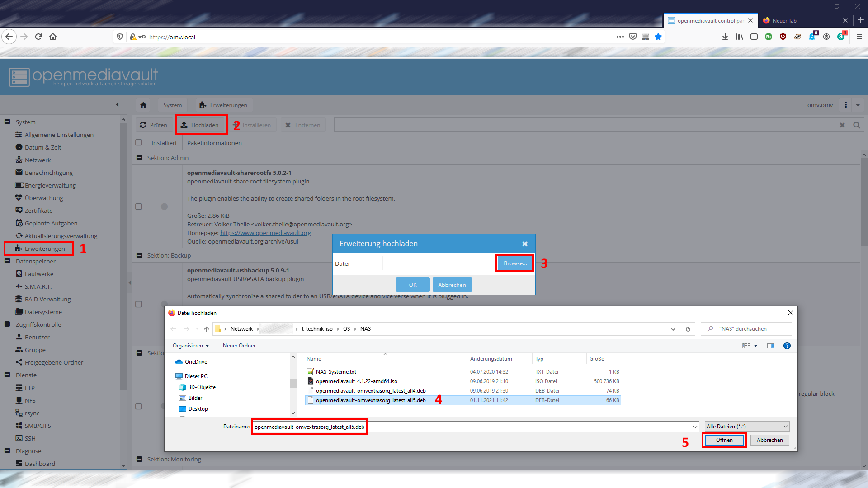Image resolution: width=868 pixels, height=488 pixels.
Task: Select openmediavault-omvextrasorg_latest_all5.deb file
Action: click(x=463, y=400)
